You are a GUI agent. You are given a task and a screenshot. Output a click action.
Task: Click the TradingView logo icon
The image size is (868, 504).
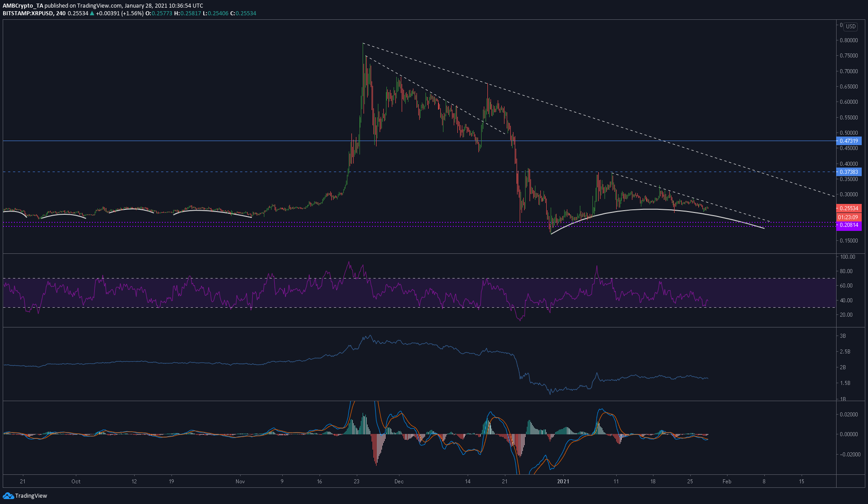click(9, 496)
